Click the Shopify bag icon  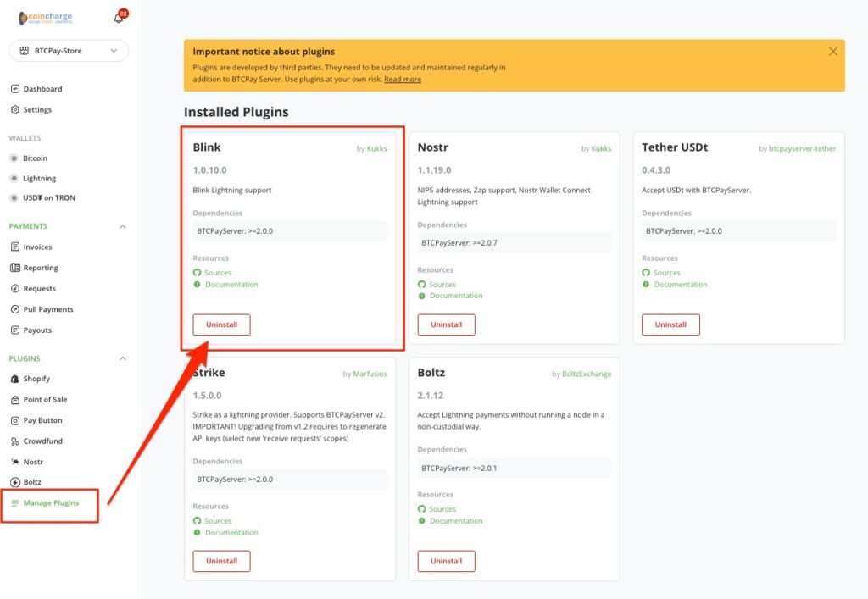pyautogui.click(x=15, y=379)
